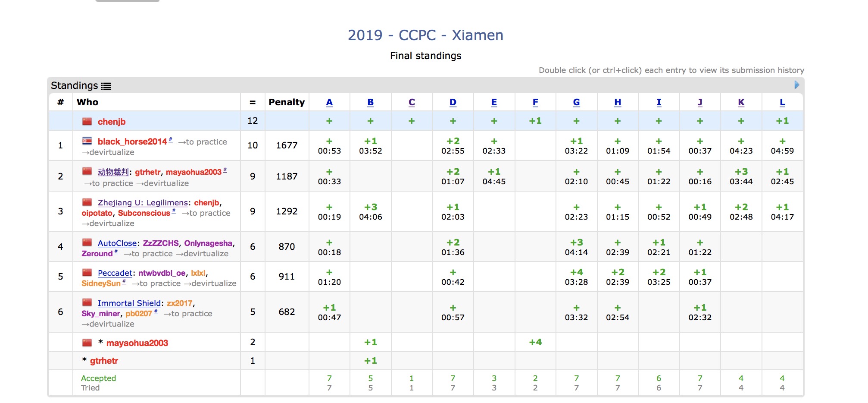Screen dimensions: 868x403
Task: Open problem A column link
Action: tap(329, 102)
